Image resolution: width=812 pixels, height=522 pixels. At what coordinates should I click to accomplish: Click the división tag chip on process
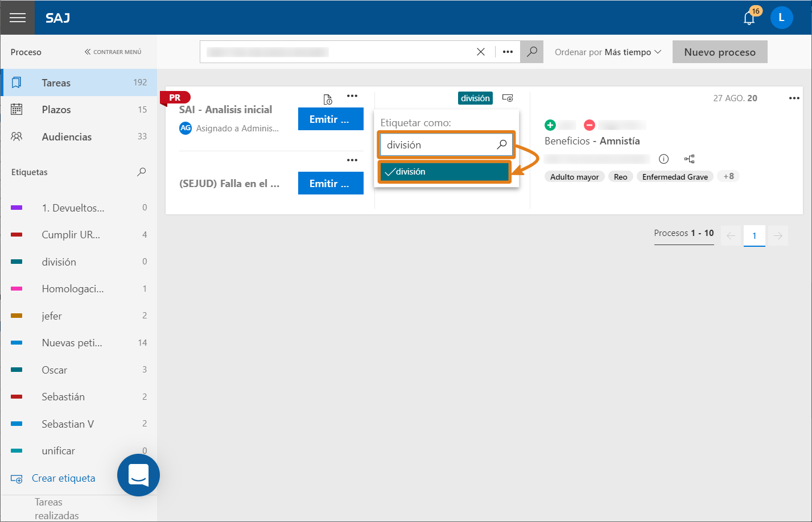click(475, 98)
